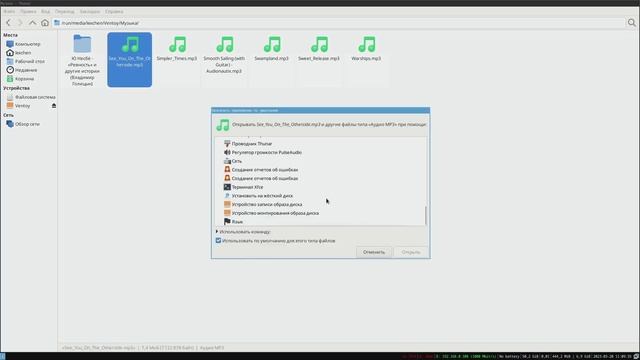The image size is (640, 360).
Task: Open the Справка menu
Action: [x=114, y=11]
